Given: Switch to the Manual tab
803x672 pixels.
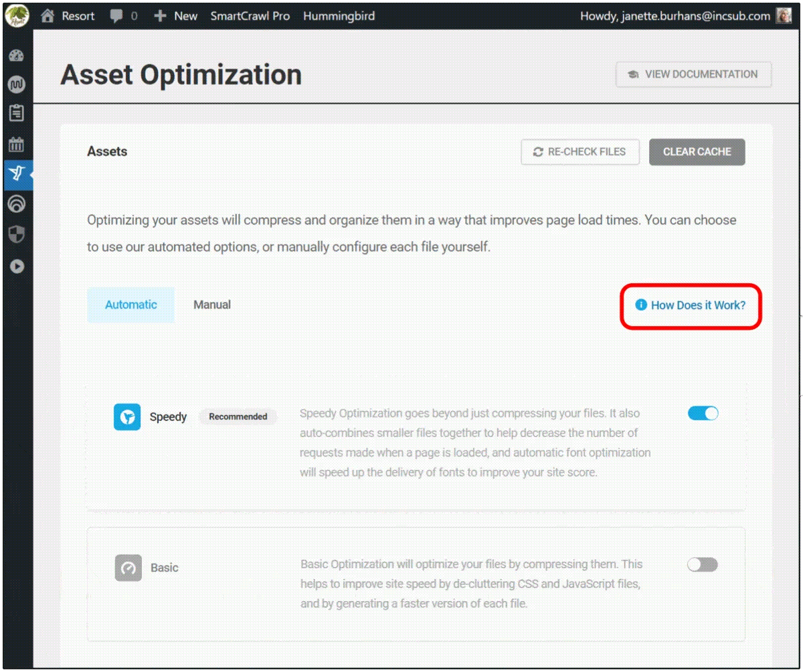Looking at the screenshot, I should [x=212, y=305].
